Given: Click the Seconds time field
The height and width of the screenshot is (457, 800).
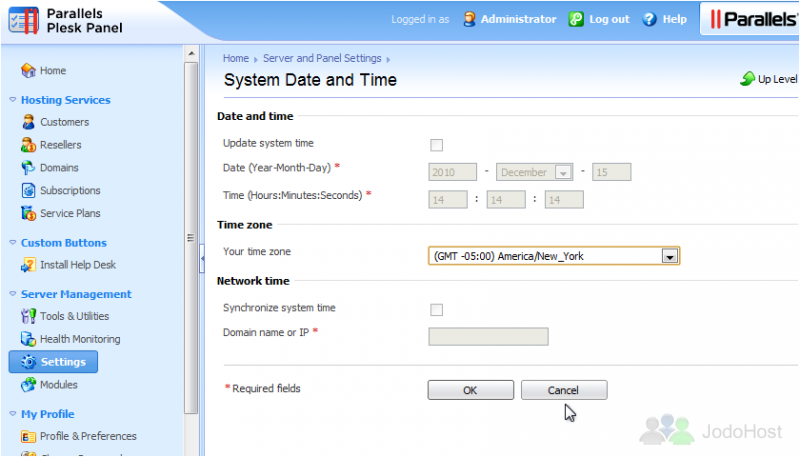Looking at the screenshot, I should [564, 200].
